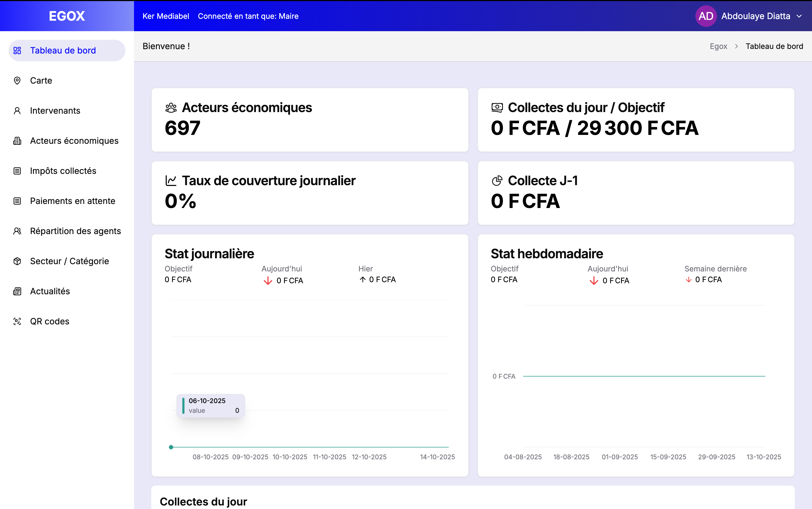This screenshot has width=812, height=509.
Task: Click the Tableau de bord breadcrumb item
Action: [x=774, y=46]
